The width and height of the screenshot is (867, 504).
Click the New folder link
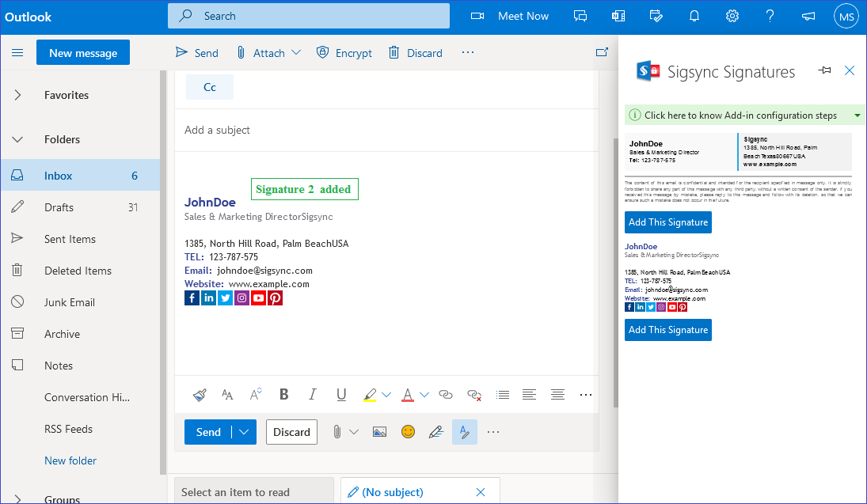[70, 460]
